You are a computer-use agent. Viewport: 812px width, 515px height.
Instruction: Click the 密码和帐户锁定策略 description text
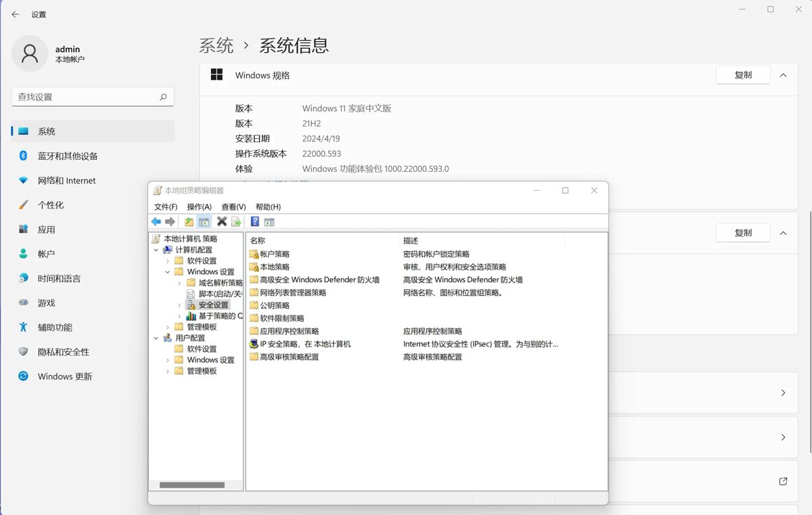click(436, 254)
